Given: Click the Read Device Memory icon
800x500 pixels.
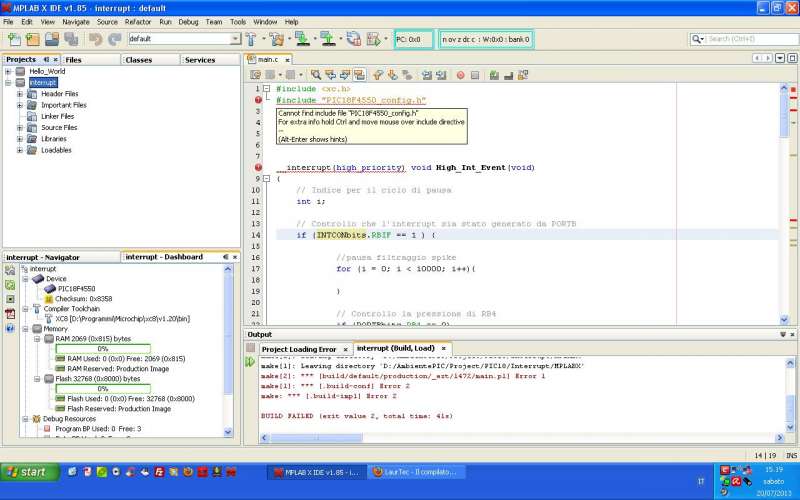Looking at the screenshot, I should coord(328,39).
